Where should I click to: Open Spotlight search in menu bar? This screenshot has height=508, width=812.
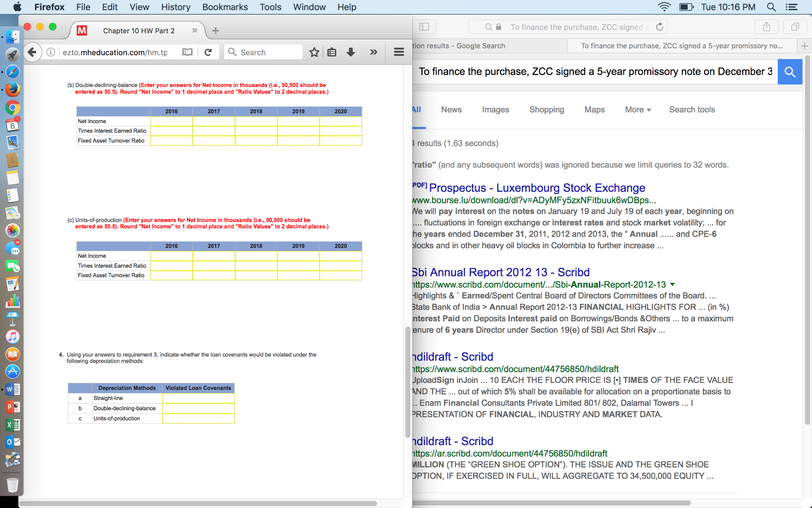(x=772, y=7)
